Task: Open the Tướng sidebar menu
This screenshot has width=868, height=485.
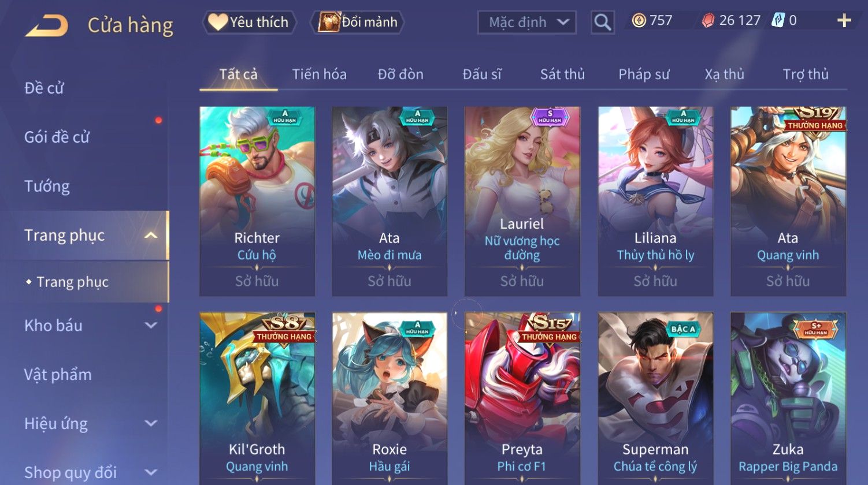Action: 47,186
